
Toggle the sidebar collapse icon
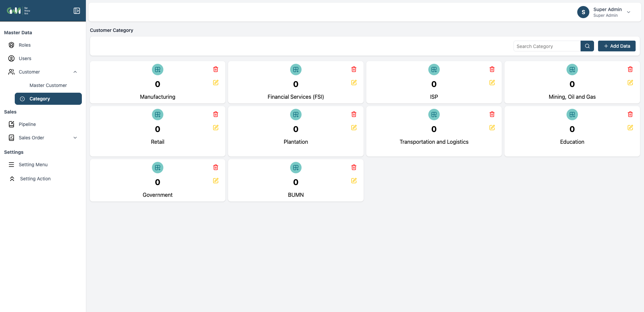pos(77,11)
